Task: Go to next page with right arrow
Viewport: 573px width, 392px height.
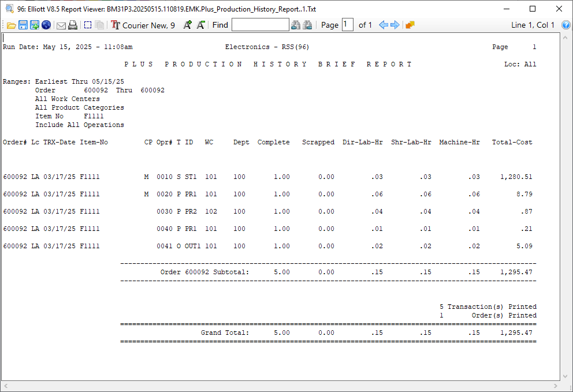Action: 395,25
